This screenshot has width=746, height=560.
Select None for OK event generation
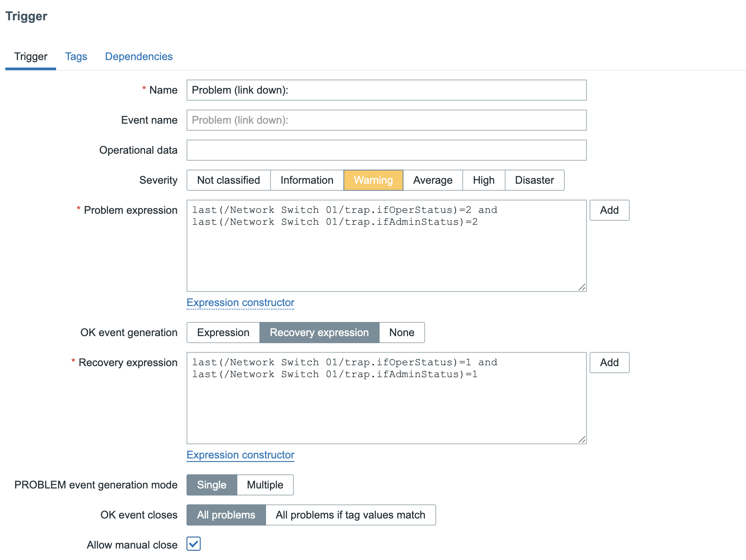(x=401, y=333)
